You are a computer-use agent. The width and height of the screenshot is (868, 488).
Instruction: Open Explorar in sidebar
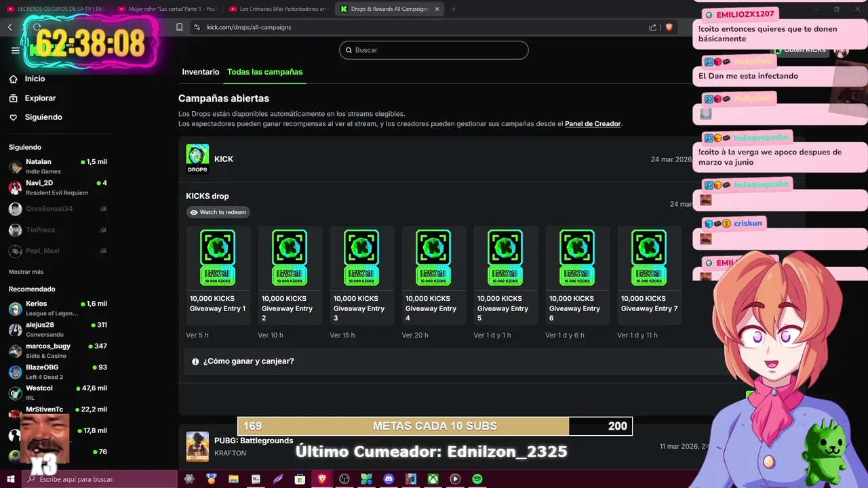40,98
